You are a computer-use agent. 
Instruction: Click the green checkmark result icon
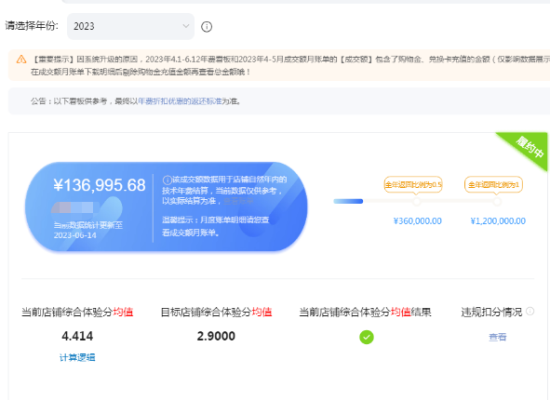point(367,337)
